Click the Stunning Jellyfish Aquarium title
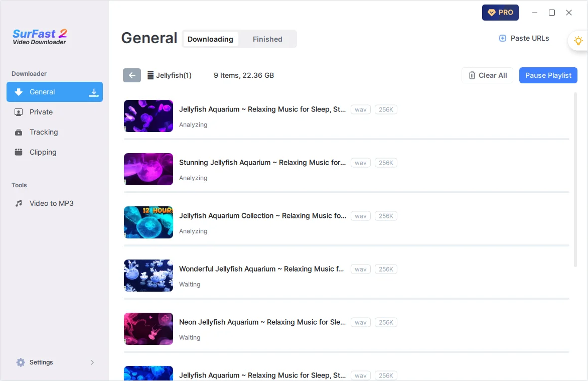Image resolution: width=588 pixels, height=381 pixels. pos(262,163)
